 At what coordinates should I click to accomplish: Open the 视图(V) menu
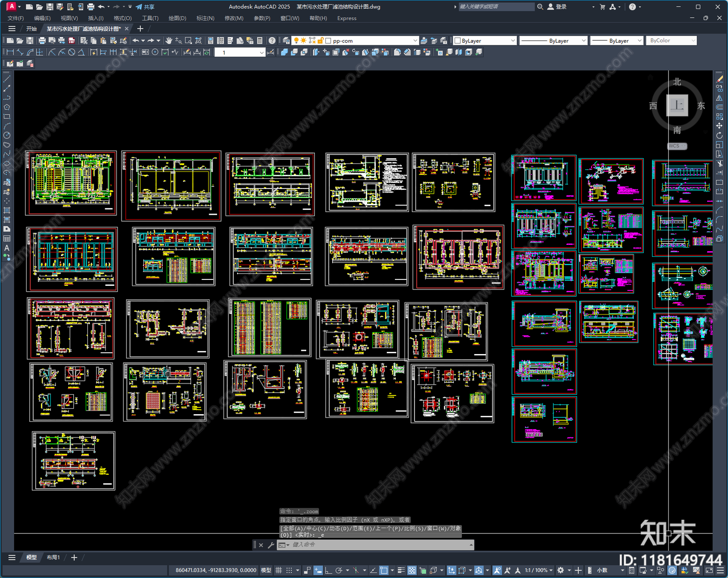click(x=69, y=18)
